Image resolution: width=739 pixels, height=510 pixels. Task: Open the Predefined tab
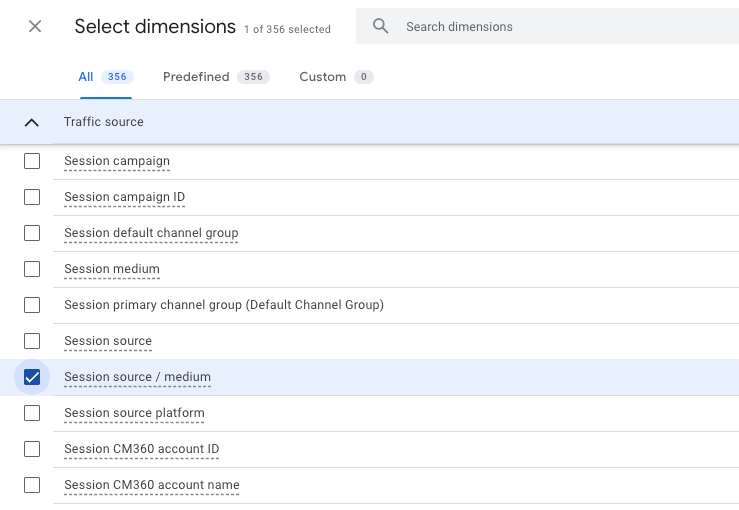[x=215, y=77]
